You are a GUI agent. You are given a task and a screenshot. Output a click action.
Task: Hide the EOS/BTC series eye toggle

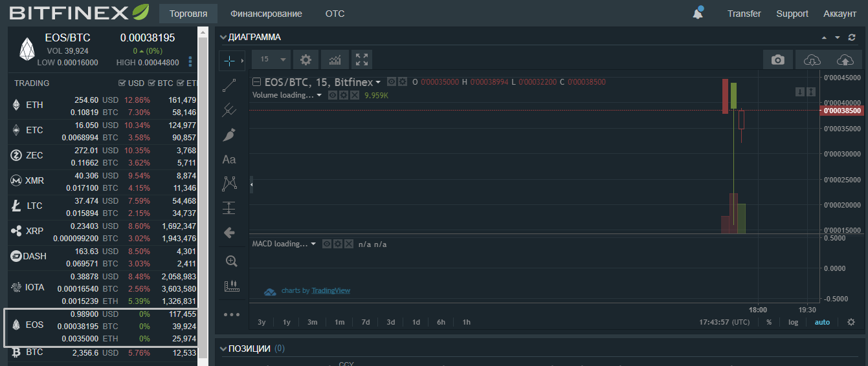(x=391, y=82)
